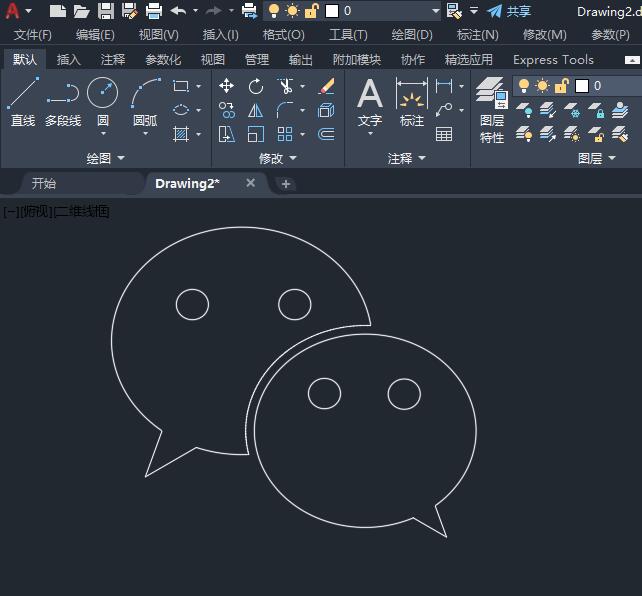Activate the Array tool
The height and width of the screenshot is (596, 642).
(x=285, y=134)
